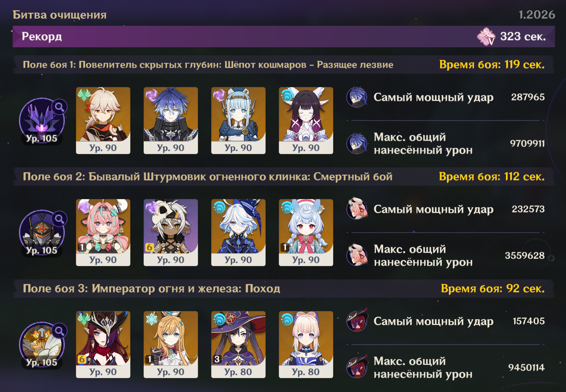This screenshot has height=392, width=566.
Task: Select the total damage avatar for 3559628
Action: 357,255
